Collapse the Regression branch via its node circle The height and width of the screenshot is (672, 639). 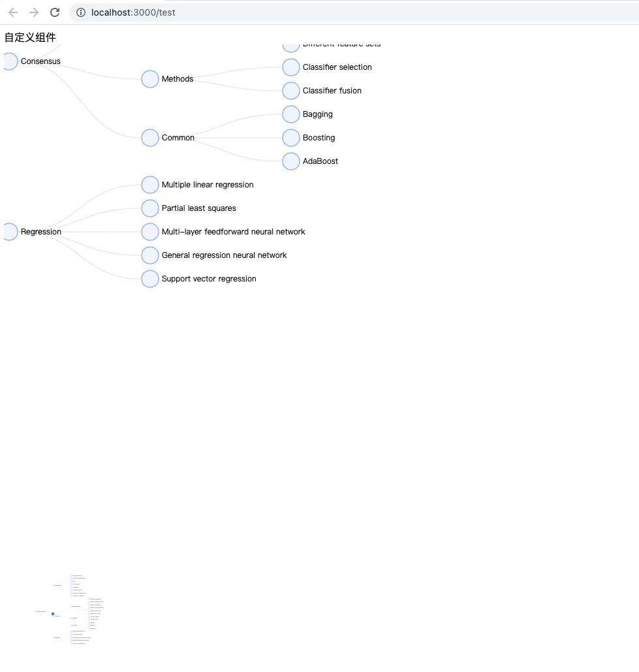click(10, 231)
